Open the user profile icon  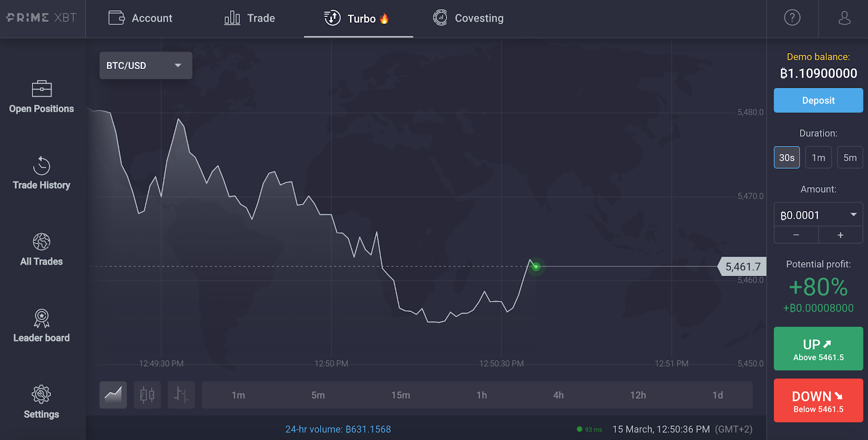(x=844, y=18)
